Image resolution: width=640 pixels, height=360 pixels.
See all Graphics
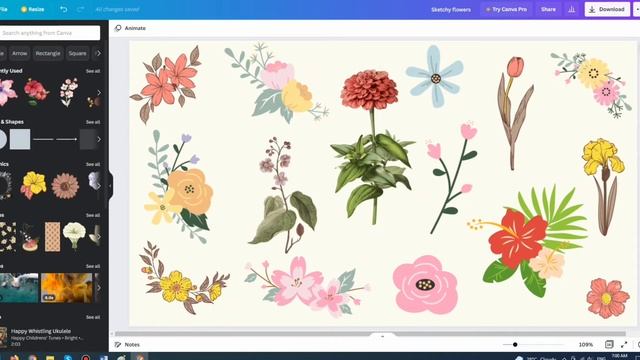(93, 164)
